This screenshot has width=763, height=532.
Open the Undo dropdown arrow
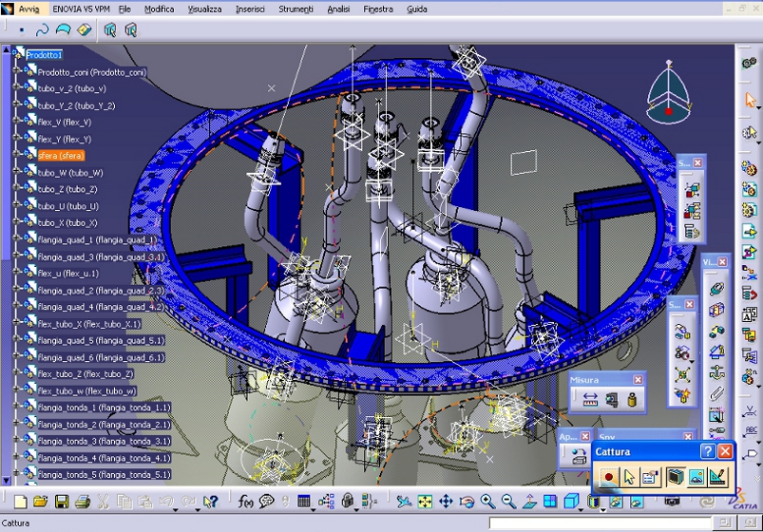click(x=176, y=510)
